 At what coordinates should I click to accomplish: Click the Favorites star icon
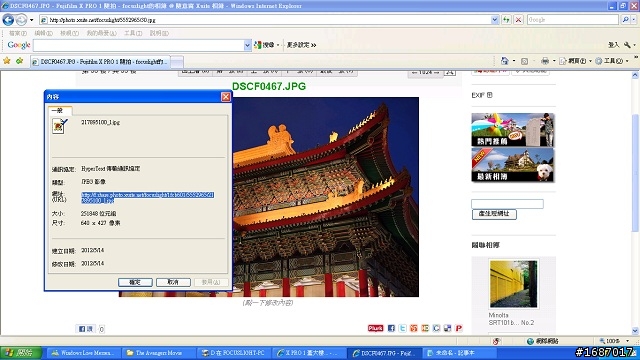tap(7, 61)
